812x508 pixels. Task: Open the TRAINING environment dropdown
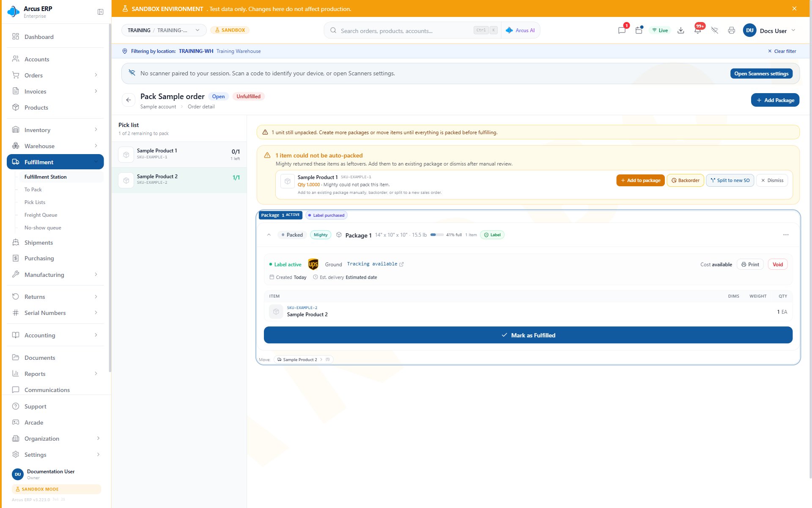pyautogui.click(x=164, y=30)
